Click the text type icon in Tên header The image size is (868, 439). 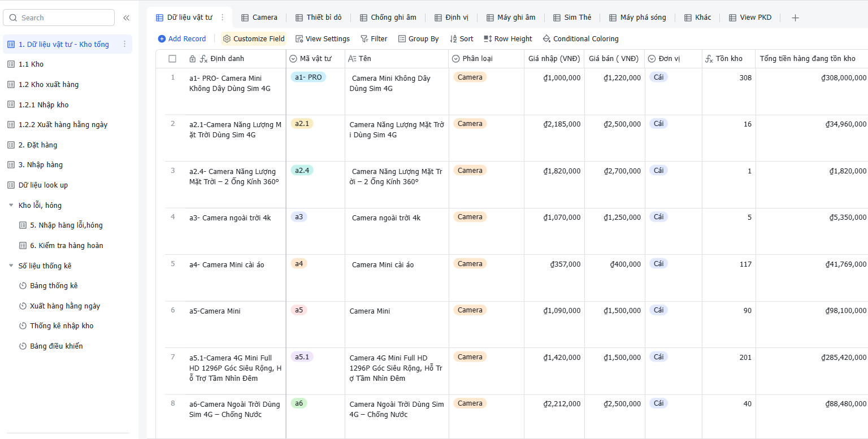(351, 59)
